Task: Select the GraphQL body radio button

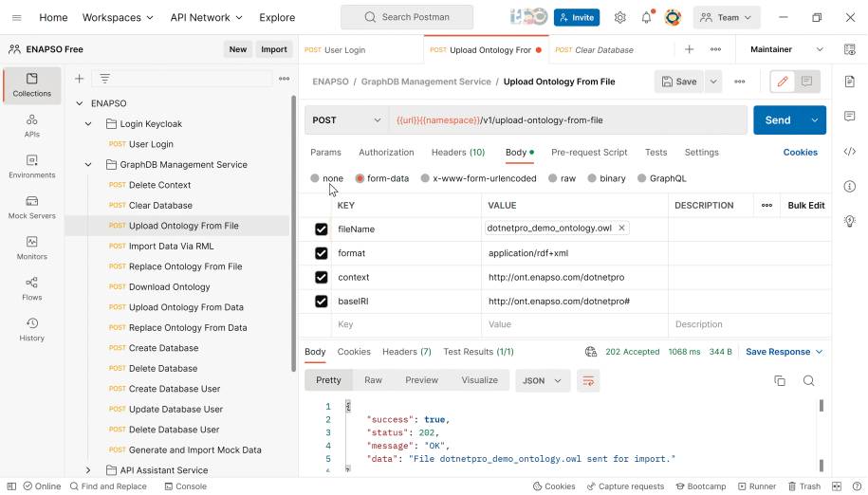Action: [x=641, y=178]
